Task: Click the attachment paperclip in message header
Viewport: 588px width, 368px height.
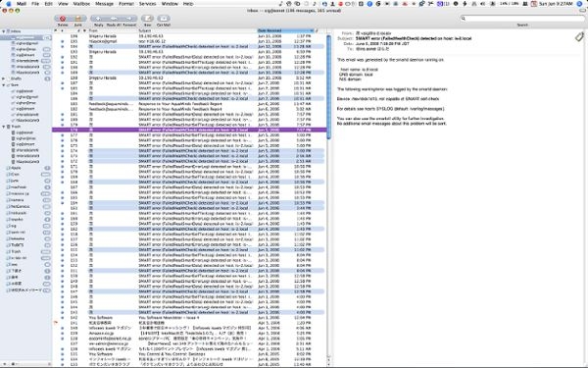Action: point(579,36)
